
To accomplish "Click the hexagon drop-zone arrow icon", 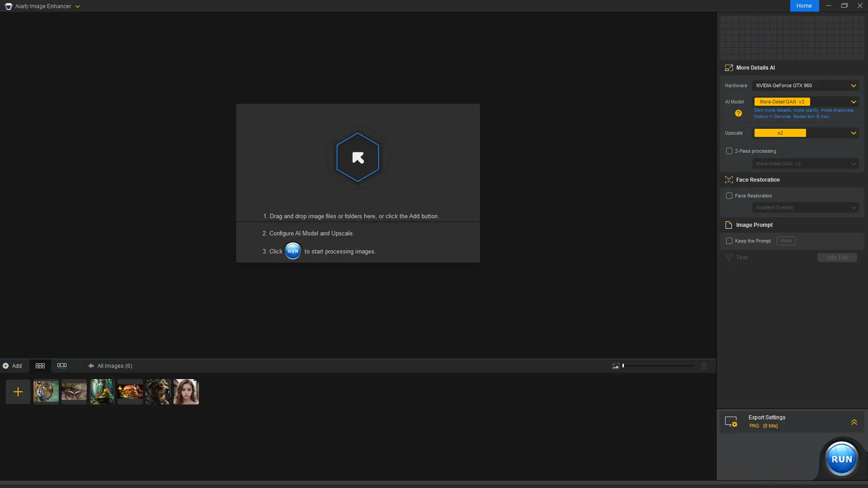I will coord(358,157).
